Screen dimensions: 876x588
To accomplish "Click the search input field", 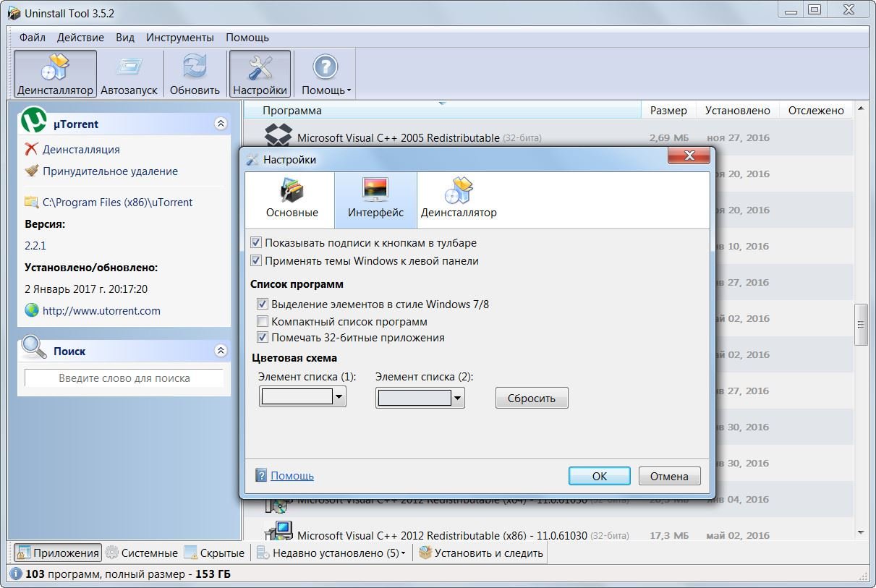I will tap(124, 378).
